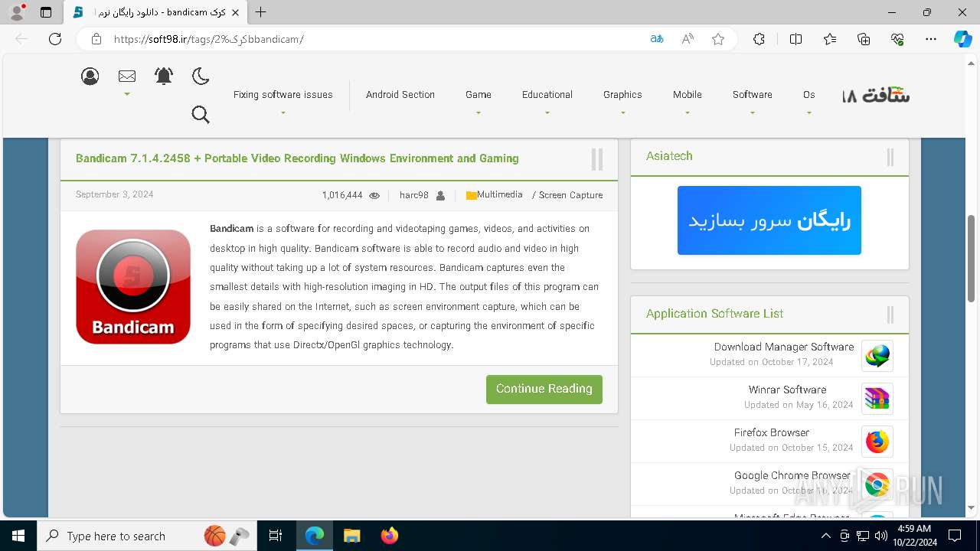Open Download Manager Software entry
This screenshot has width=980, height=551.
(784, 347)
